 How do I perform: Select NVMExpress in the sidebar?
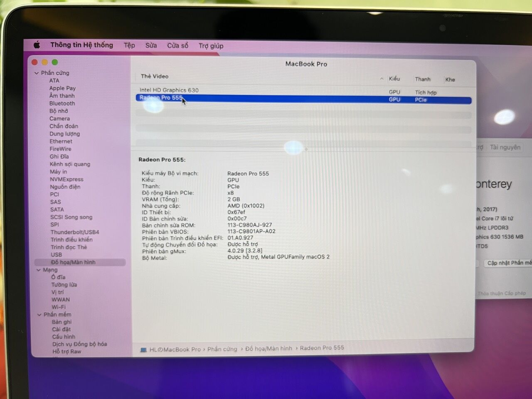coord(67,179)
